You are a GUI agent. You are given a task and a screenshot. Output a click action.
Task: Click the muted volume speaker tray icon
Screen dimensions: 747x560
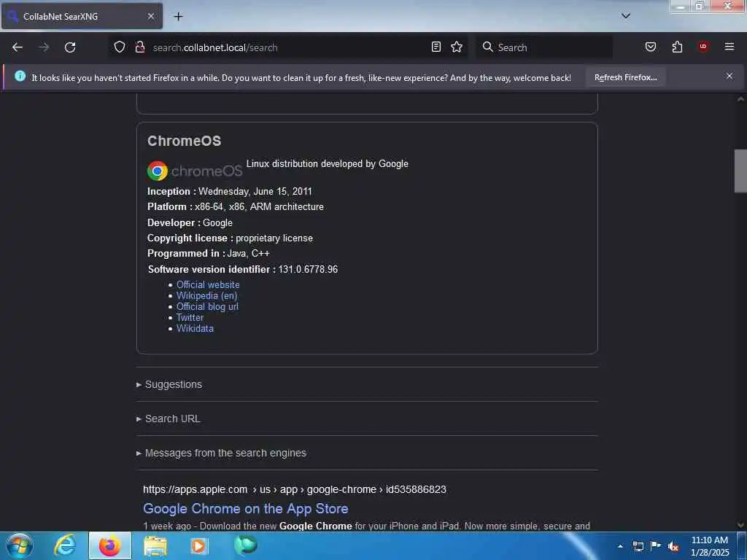673,546
